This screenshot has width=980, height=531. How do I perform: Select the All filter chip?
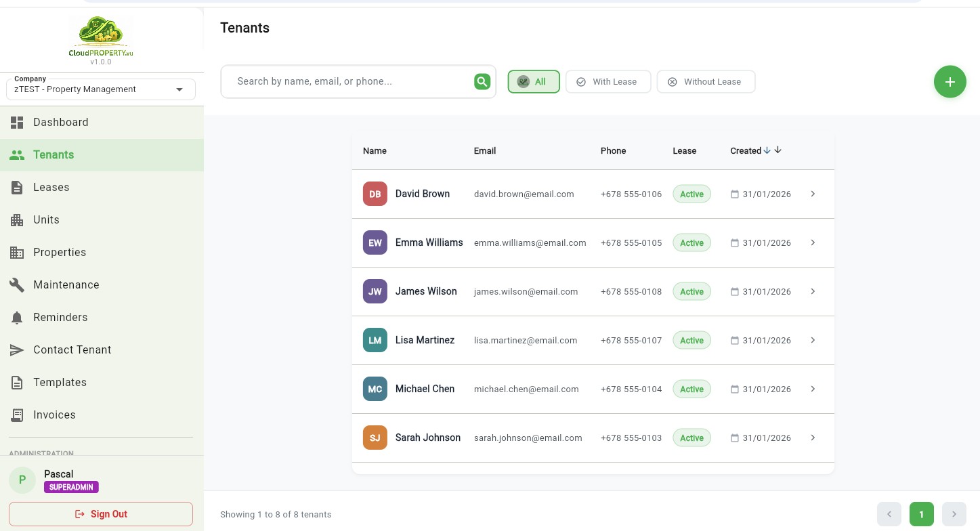coord(533,82)
